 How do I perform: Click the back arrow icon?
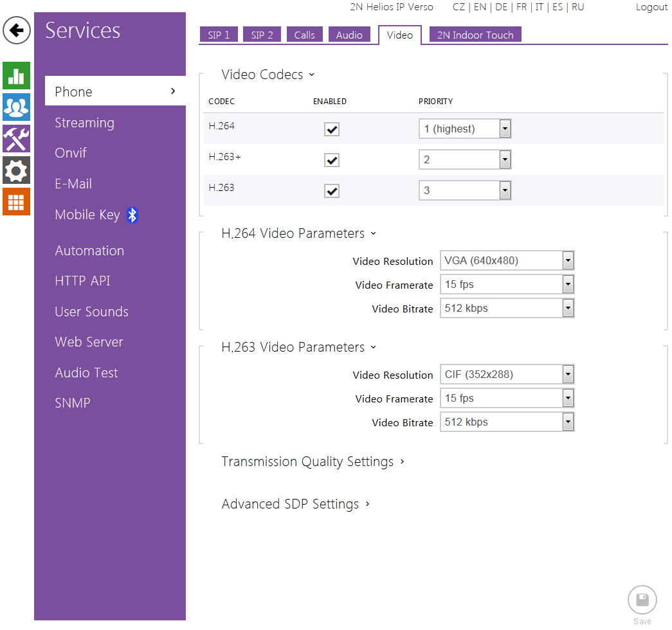[x=17, y=30]
